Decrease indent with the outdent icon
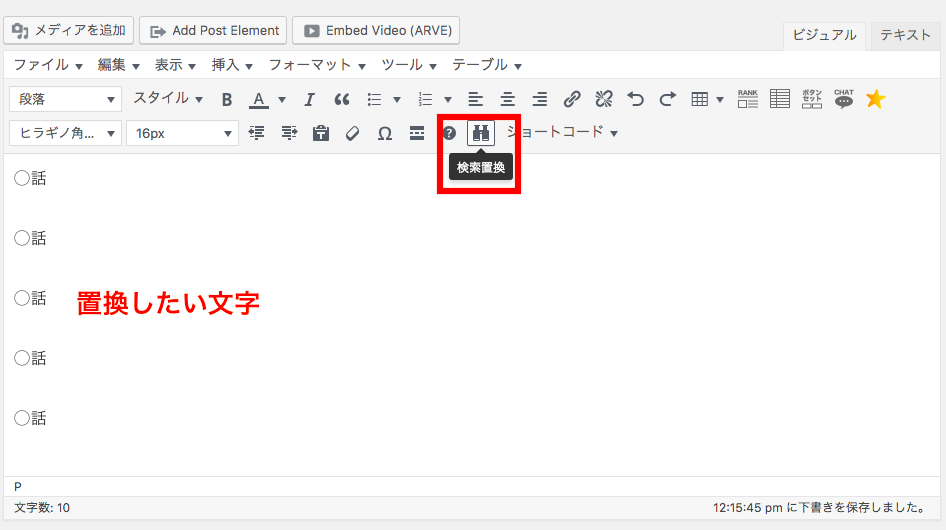This screenshot has height=530, width=946. (256, 133)
